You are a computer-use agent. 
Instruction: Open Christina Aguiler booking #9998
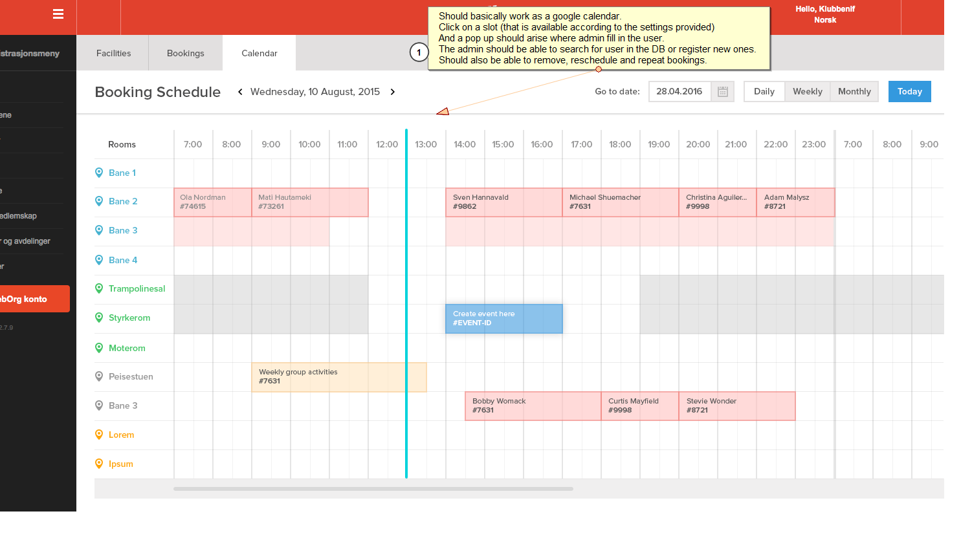click(718, 202)
